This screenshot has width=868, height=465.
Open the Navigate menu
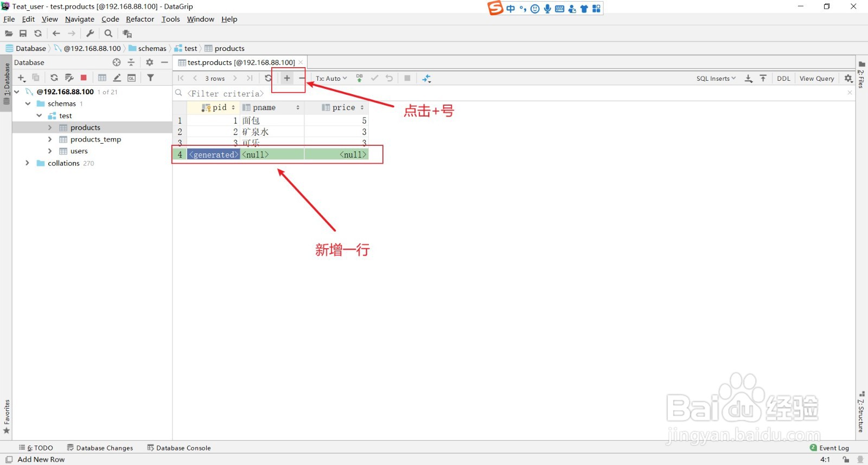[x=80, y=19]
